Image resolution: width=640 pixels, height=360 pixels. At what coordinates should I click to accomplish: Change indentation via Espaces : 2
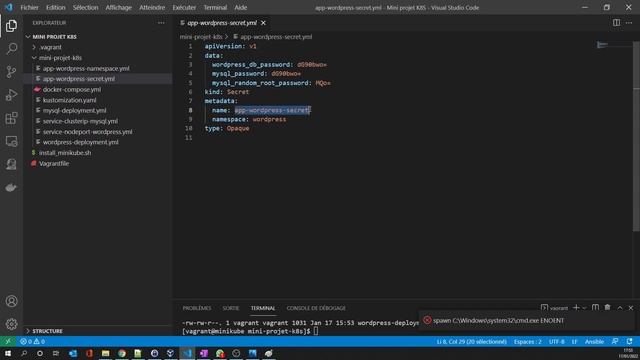527,341
